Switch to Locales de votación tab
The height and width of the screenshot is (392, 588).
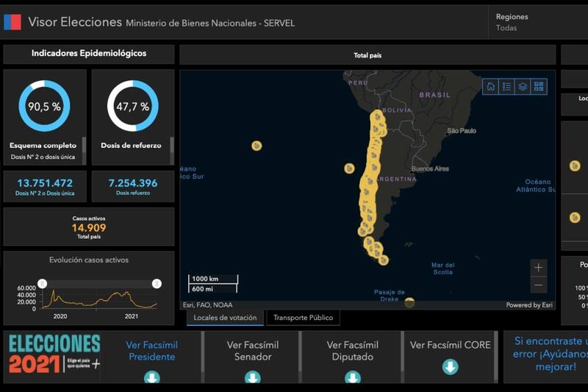coord(225,318)
